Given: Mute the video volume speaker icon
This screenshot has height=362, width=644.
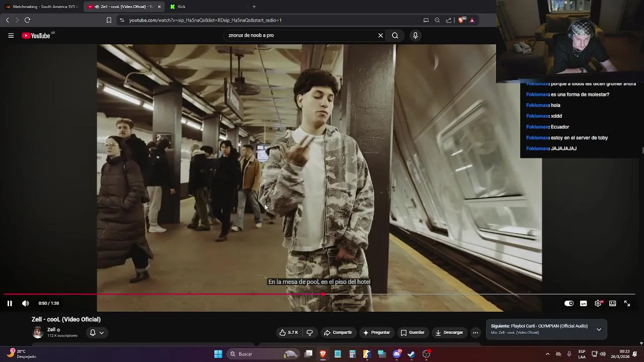Looking at the screenshot, I should [26, 303].
